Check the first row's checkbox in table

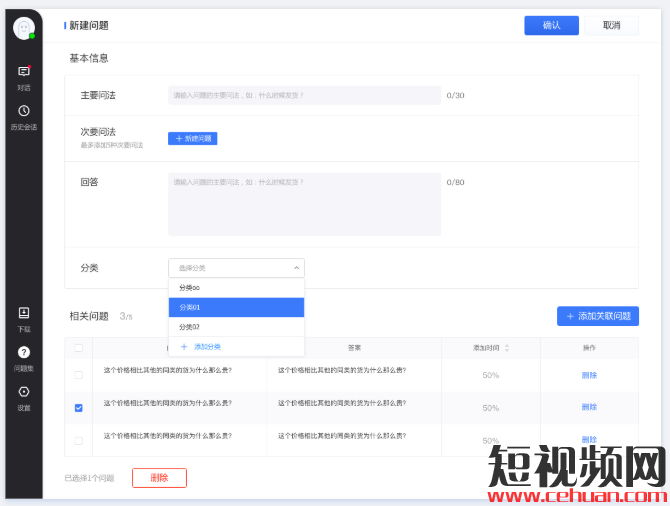coord(79,375)
